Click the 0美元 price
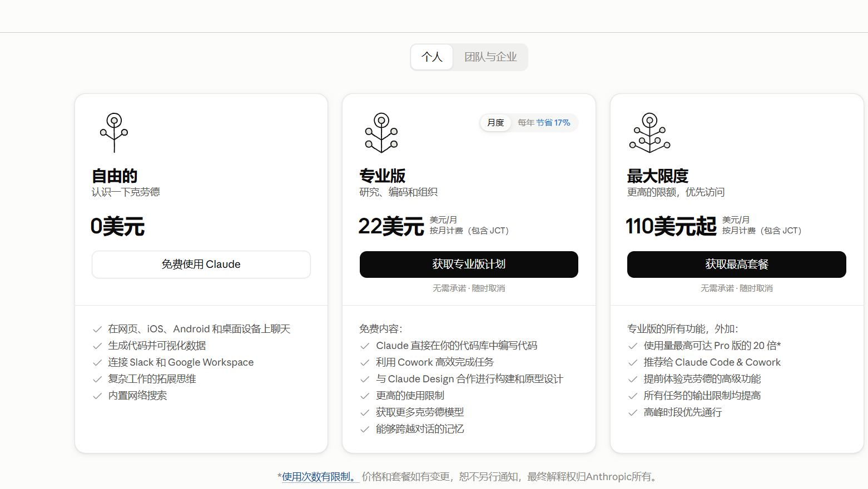Viewport: 868px width, 489px height. [118, 226]
